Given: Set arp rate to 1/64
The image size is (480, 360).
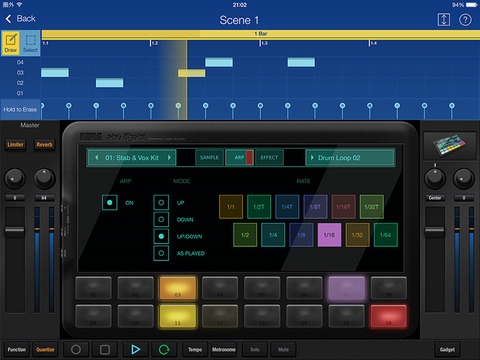Looking at the screenshot, I should [386, 235].
